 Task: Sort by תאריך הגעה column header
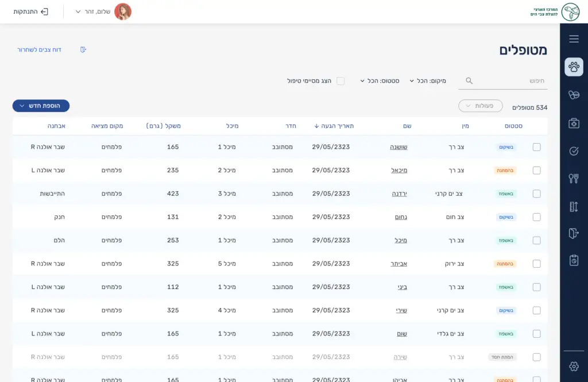coord(334,126)
